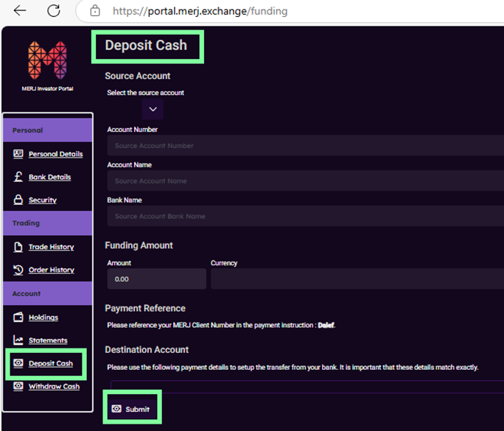Click the Statements chart icon
Image resolution: width=504 pixels, height=431 pixels.
click(18, 340)
